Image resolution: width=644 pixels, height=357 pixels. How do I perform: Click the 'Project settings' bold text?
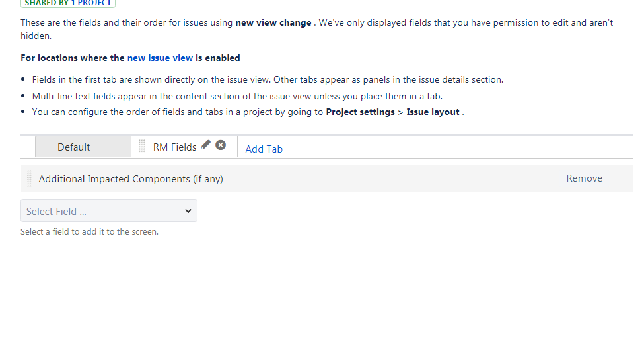tap(360, 112)
